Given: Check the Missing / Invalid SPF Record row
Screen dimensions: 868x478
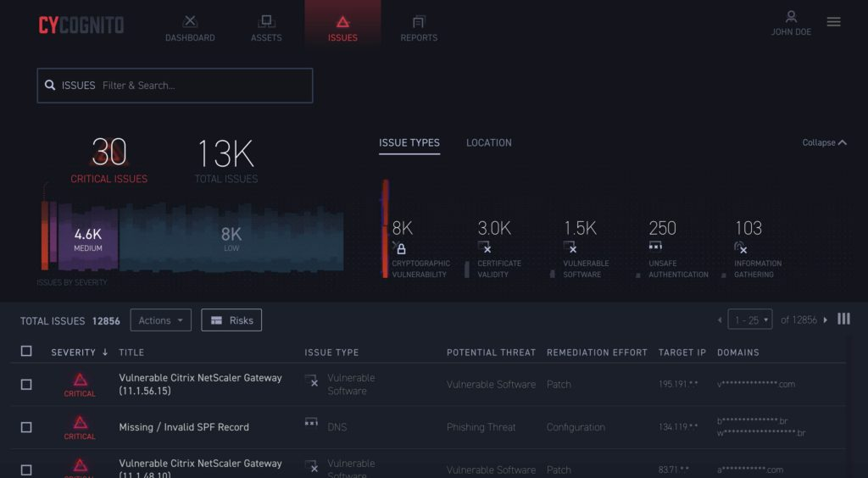Looking at the screenshot, I should coord(26,427).
